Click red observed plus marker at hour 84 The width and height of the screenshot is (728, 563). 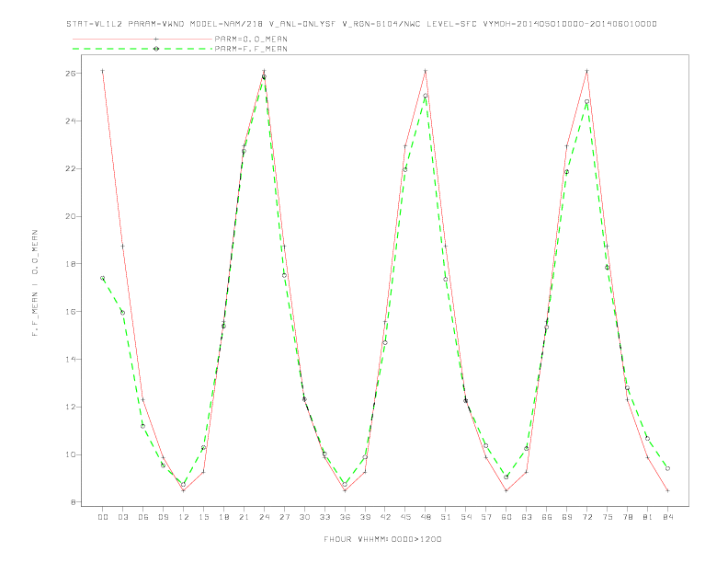point(667,490)
